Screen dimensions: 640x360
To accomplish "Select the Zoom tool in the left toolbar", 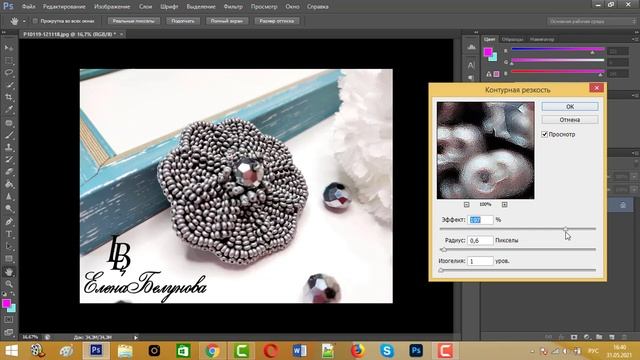I will [x=9, y=284].
